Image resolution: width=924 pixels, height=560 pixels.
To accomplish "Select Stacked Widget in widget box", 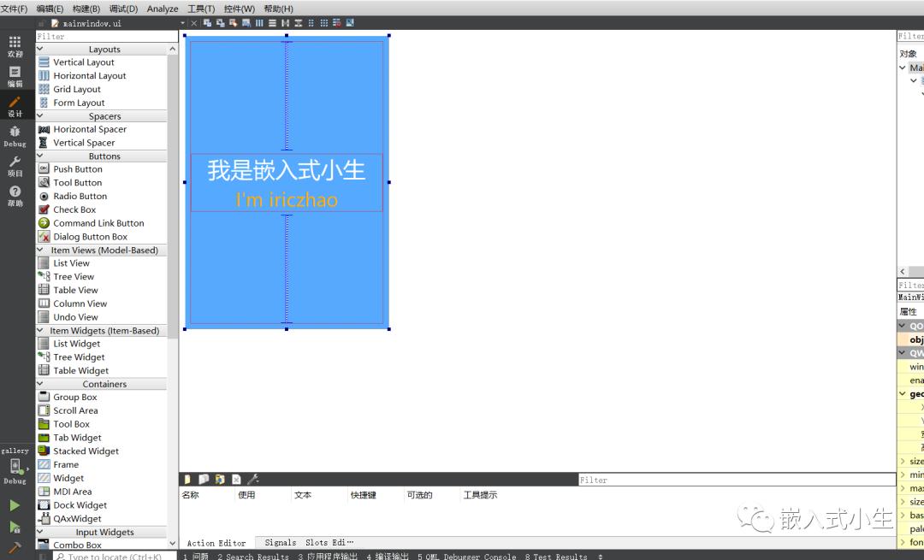I will 86,451.
